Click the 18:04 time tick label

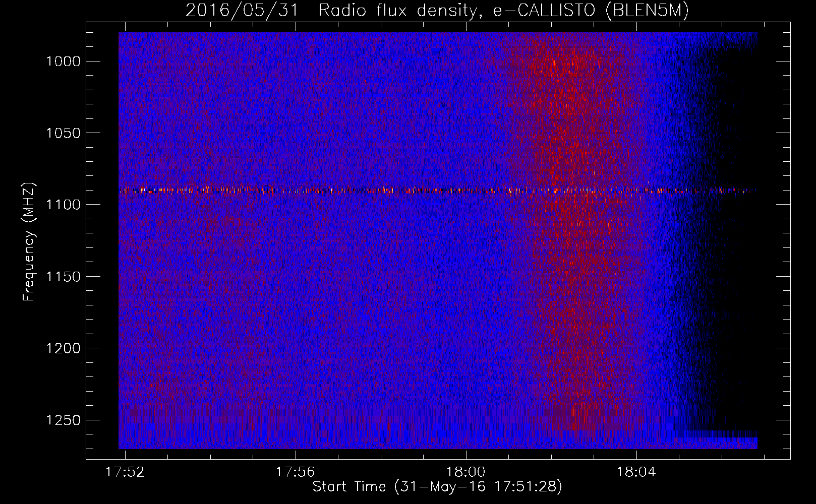pos(636,472)
